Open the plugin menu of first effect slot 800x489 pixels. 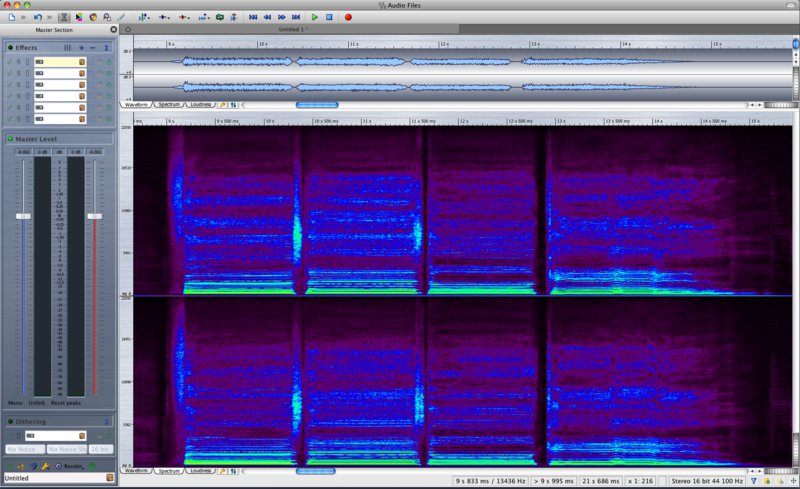click(x=82, y=62)
